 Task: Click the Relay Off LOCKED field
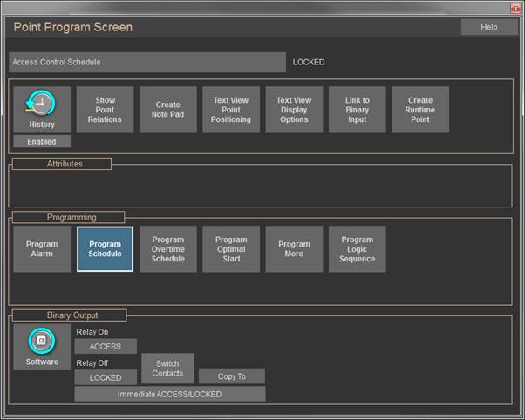click(x=106, y=378)
